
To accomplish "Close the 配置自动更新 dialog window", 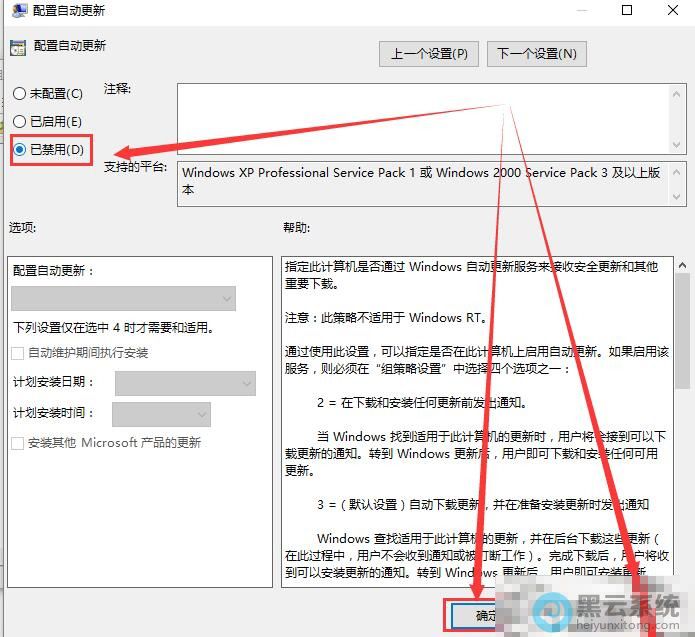I will 672,11.
